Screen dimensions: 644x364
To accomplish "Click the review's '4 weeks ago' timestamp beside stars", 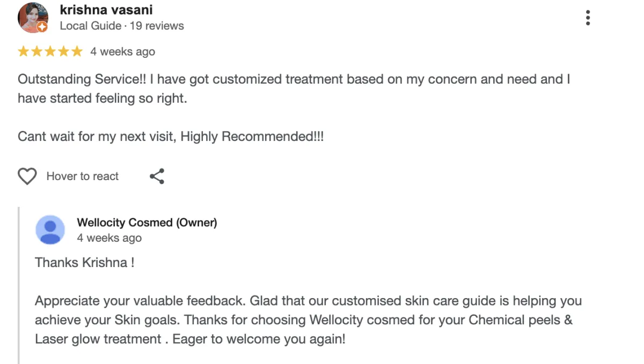I will [x=122, y=51].
